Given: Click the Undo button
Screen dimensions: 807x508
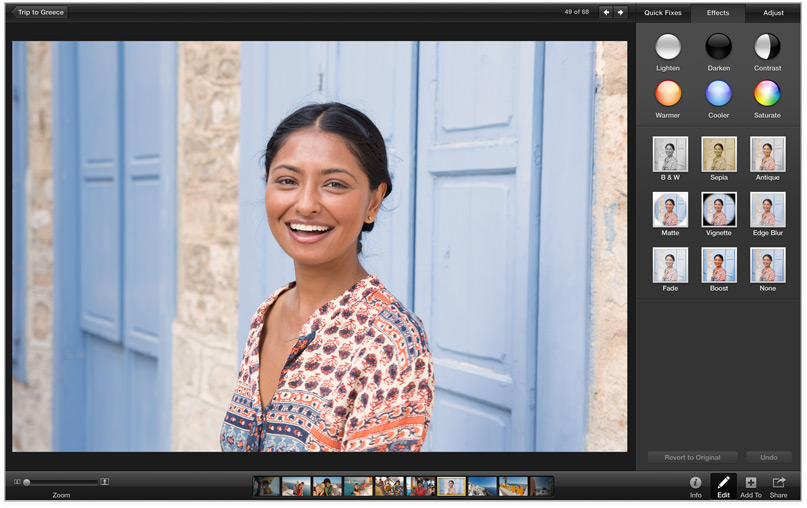Looking at the screenshot, I should 768,457.
